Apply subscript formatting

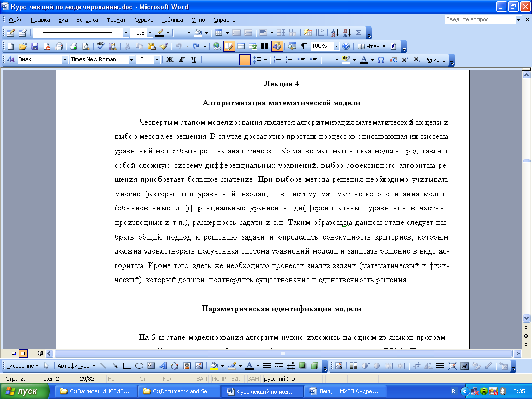pos(417,60)
